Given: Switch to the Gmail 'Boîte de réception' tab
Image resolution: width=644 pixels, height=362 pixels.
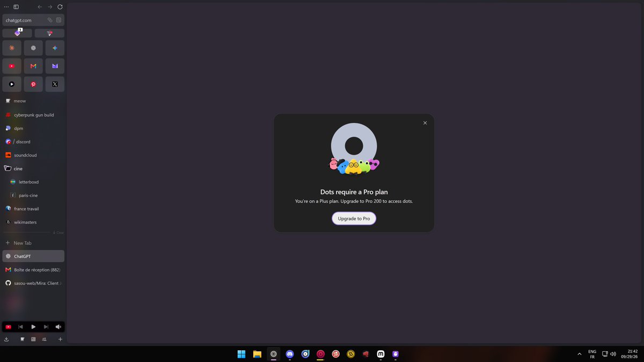Looking at the screenshot, I should coord(33,270).
